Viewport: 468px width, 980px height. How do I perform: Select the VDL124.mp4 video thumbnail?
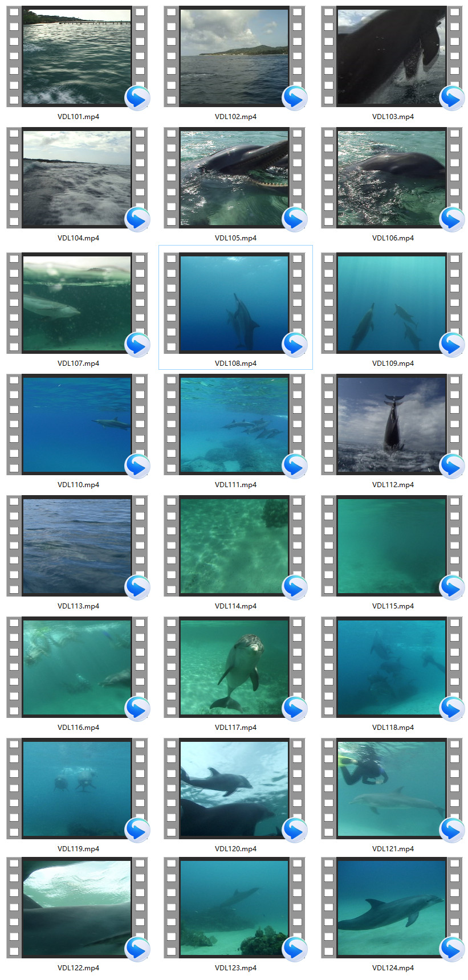pos(392,908)
